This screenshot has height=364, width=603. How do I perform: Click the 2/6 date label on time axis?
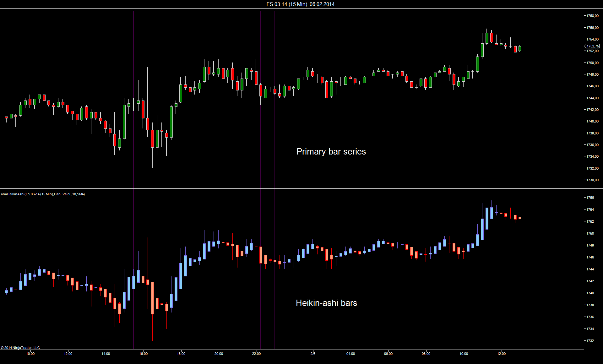(313, 354)
